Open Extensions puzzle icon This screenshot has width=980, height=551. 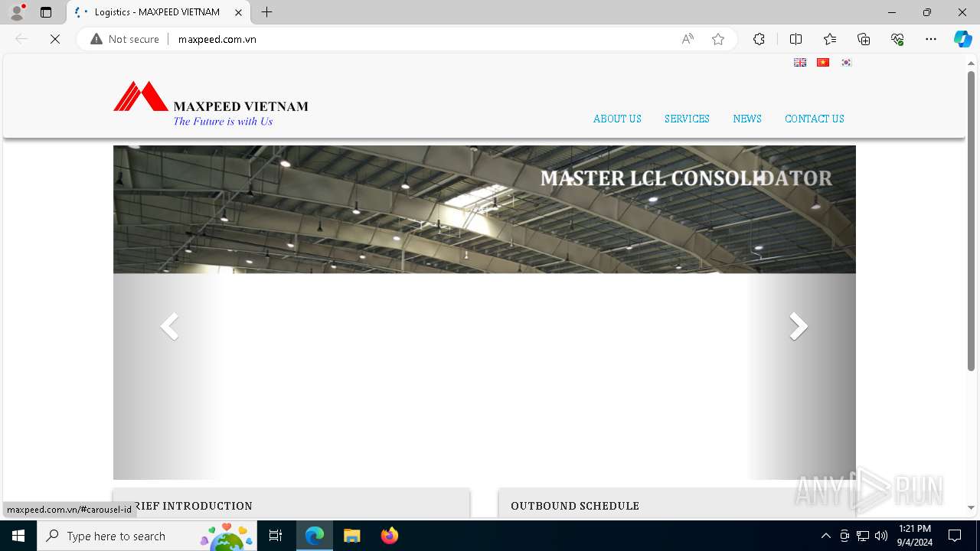pyautogui.click(x=759, y=39)
